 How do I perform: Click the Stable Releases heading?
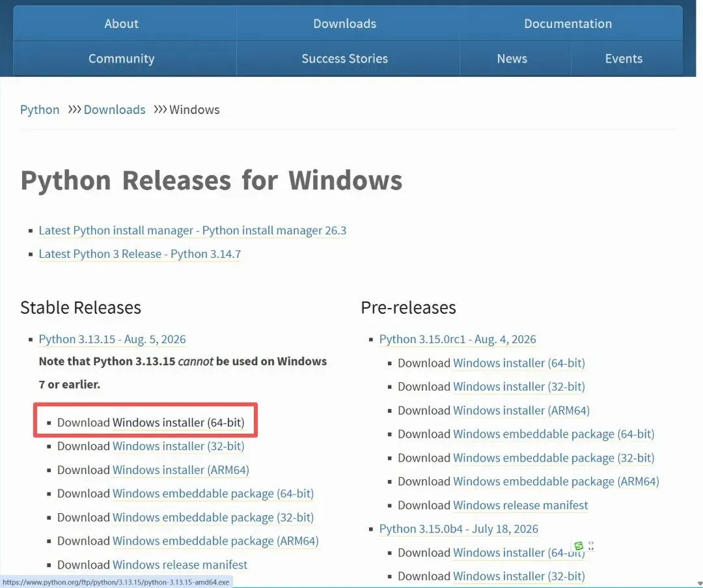point(81,308)
